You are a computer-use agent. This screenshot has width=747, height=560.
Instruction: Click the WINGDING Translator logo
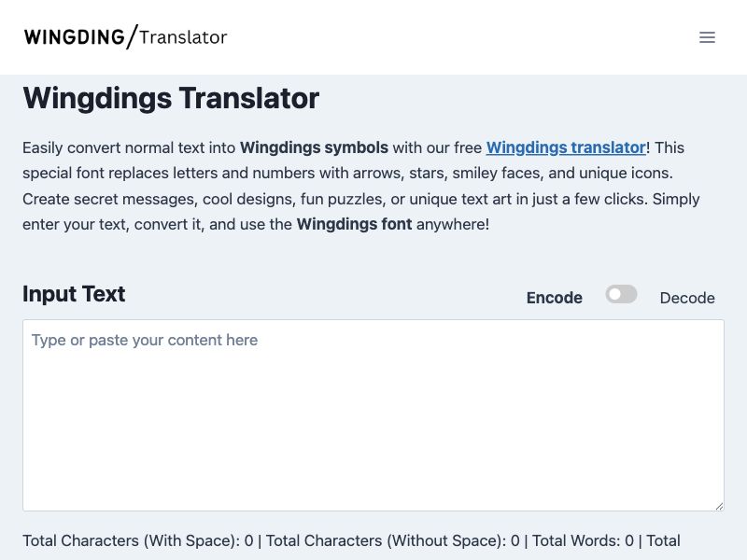tap(125, 36)
